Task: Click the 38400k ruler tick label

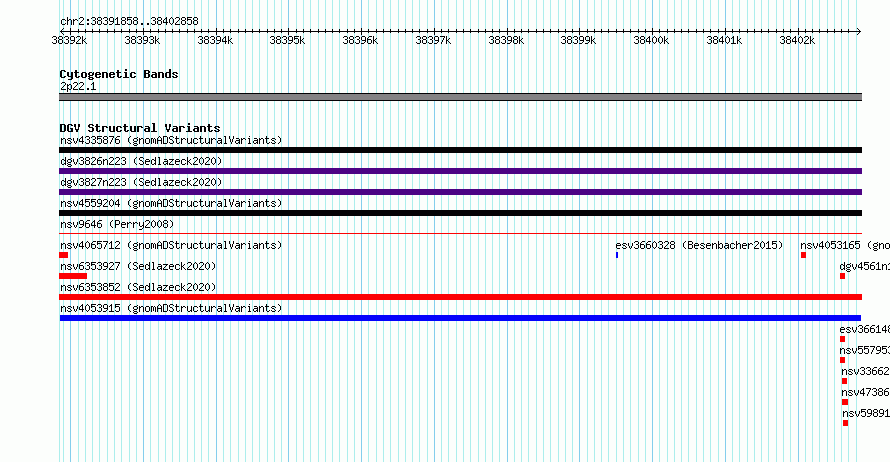Action: coord(651,40)
